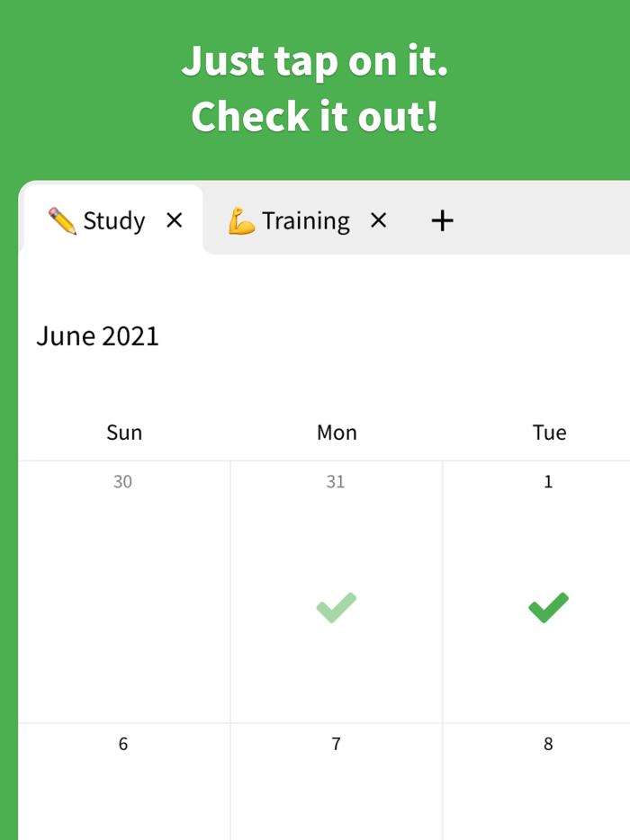Tap the light green checkmark on Monday May 31
This screenshot has width=630, height=840.
point(336,607)
